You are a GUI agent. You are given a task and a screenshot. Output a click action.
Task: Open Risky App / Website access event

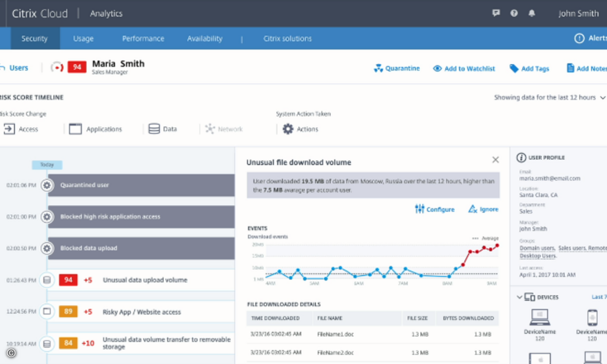point(142,312)
